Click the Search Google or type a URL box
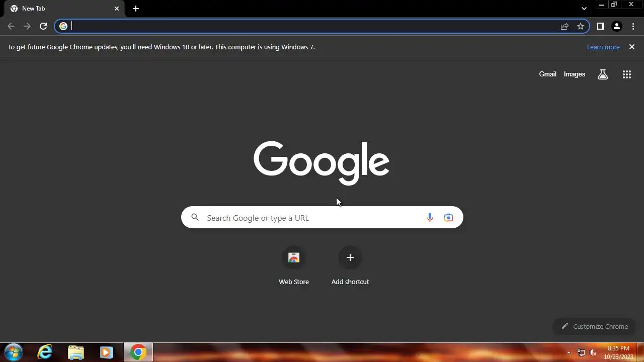The height and width of the screenshot is (362, 644). point(322,217)
